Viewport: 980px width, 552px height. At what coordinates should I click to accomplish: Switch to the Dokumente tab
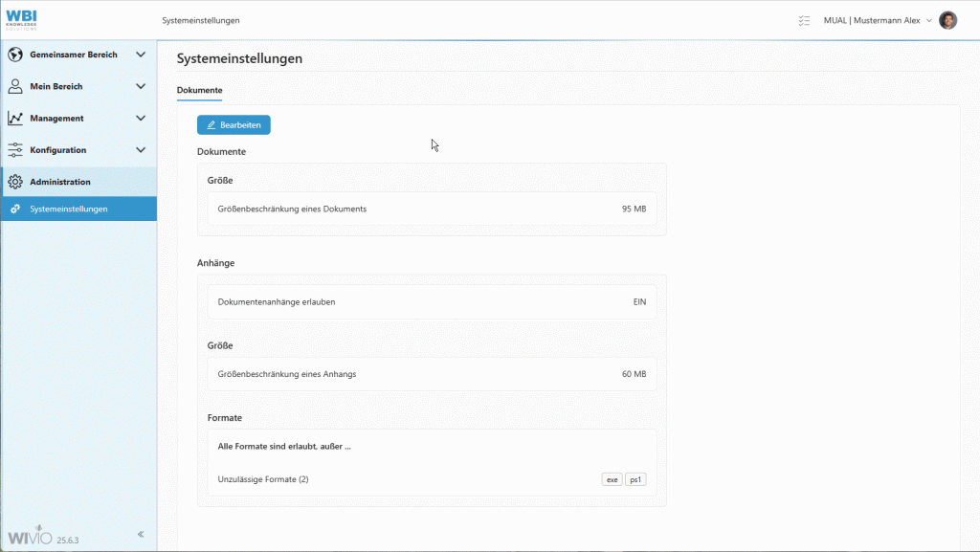[199, 90]
